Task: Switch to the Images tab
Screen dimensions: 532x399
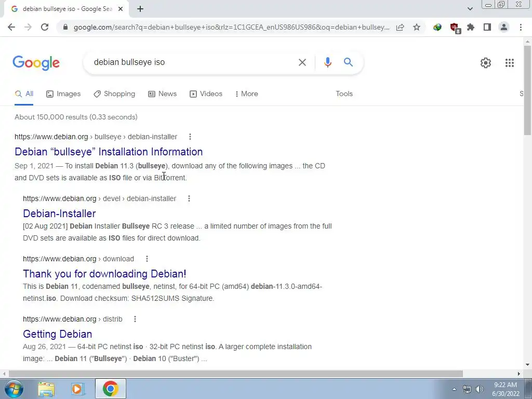Action: coord(63,94)
